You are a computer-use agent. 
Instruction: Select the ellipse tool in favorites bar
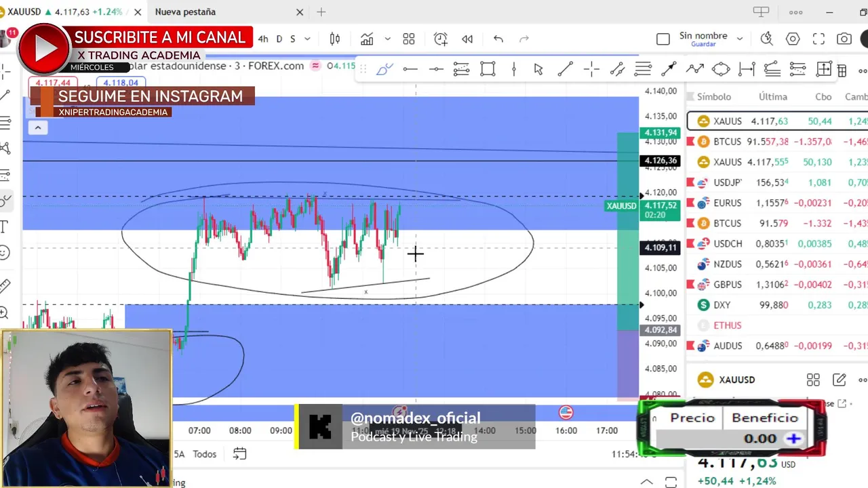(x=721, y=69)
